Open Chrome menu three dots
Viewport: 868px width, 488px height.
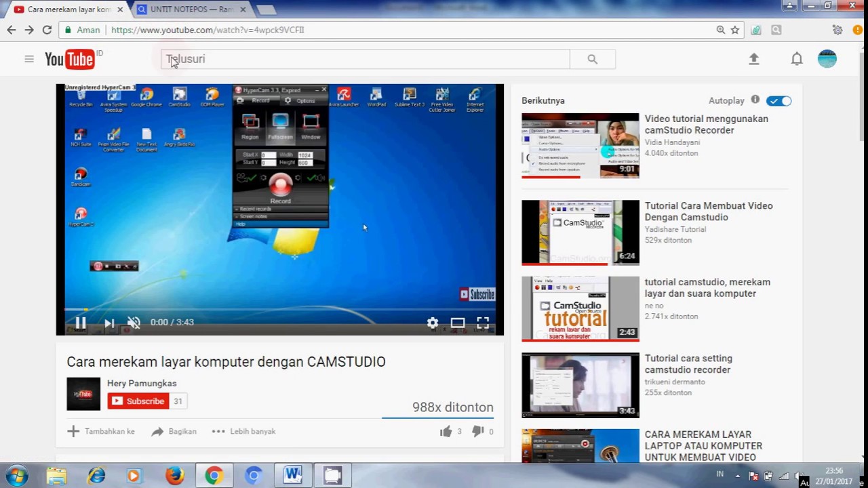[856, 30]
